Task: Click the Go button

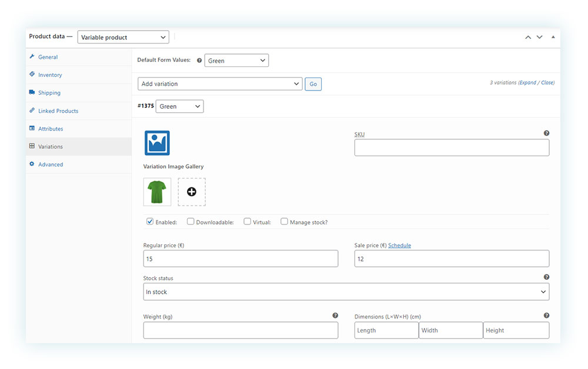Action: pyautogui.click(x=313, y=84)
